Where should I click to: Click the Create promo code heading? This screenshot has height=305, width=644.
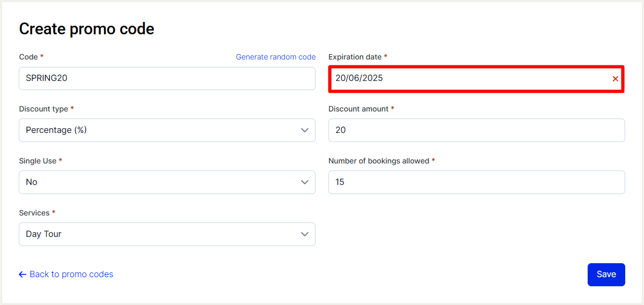(x=86, y=29)
